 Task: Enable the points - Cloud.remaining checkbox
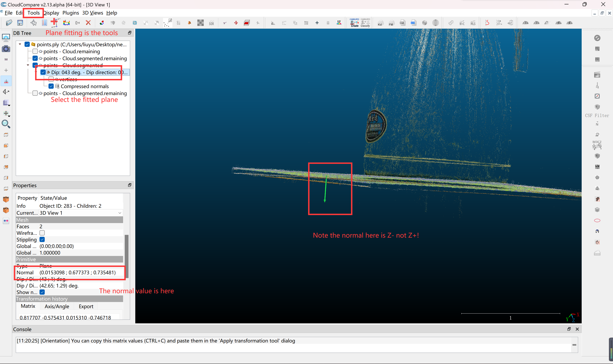click(x=35, y=51)
